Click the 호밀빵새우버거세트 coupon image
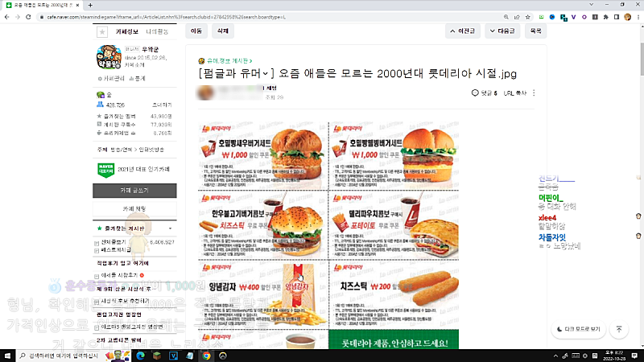This screenshot has width=644, height=362. 263,155
